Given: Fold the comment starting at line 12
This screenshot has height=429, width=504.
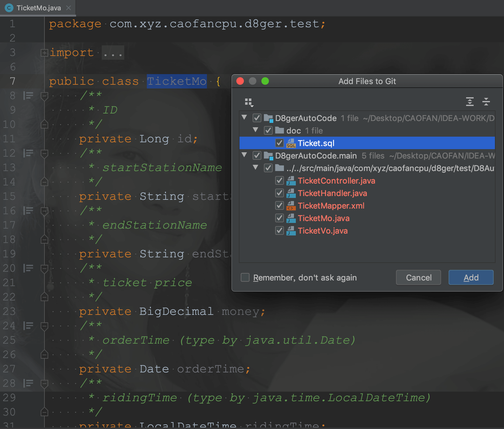Looking at the screenshot, I should tap(44, 154).
